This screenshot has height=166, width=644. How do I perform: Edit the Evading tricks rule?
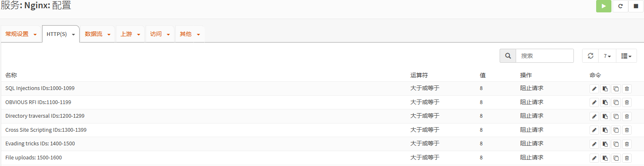point(594,144)
